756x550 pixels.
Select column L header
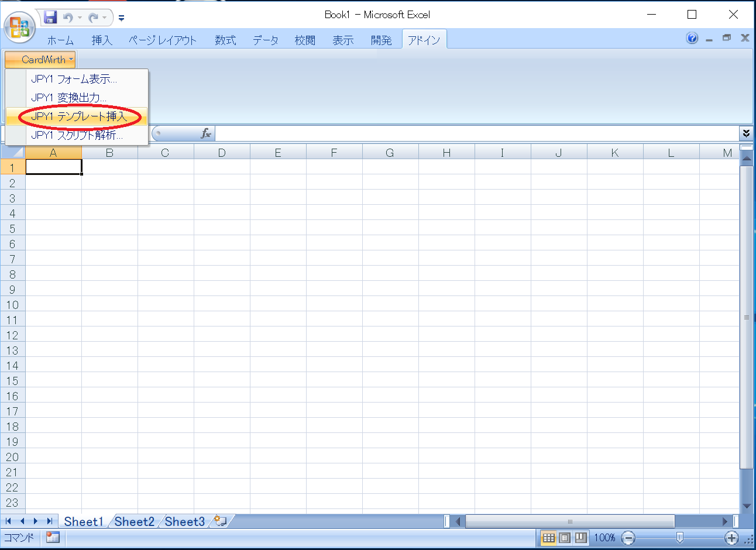(671, 153)
